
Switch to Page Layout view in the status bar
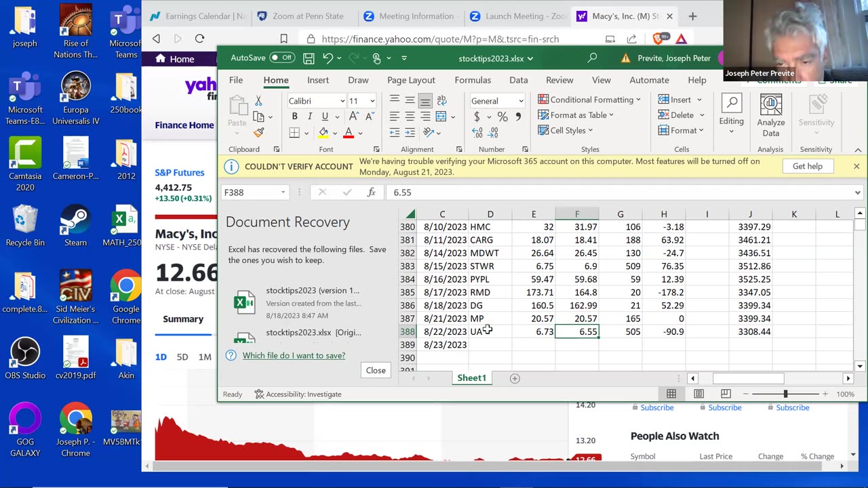[698, 394]
